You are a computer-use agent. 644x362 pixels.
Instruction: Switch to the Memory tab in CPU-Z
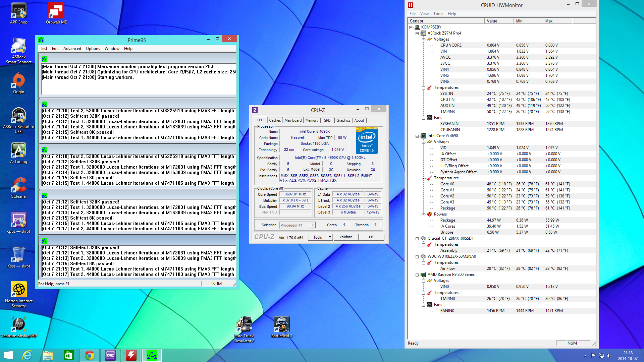pyautogui.click(x=312, y=120)
